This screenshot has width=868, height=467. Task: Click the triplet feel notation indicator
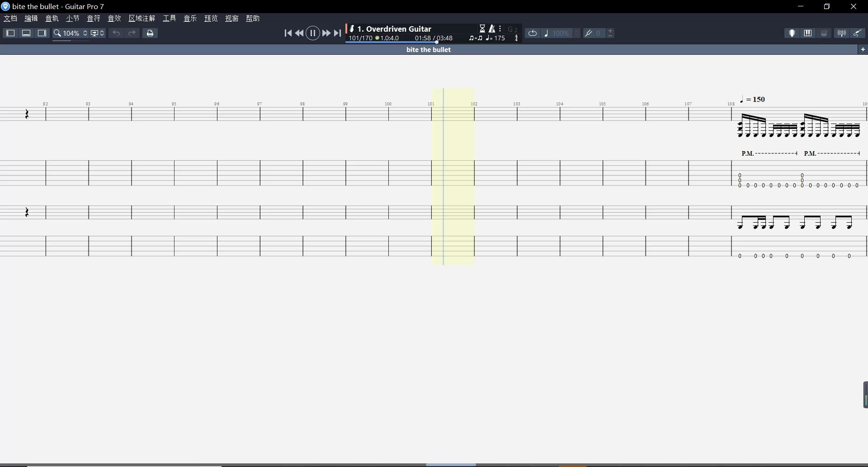[476, 38]
